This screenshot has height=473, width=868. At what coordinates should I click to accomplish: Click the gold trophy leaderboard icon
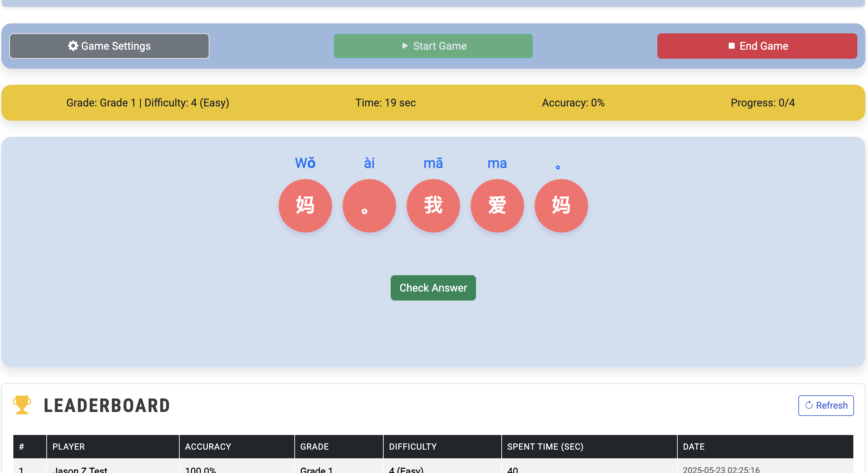pos(22,405)
